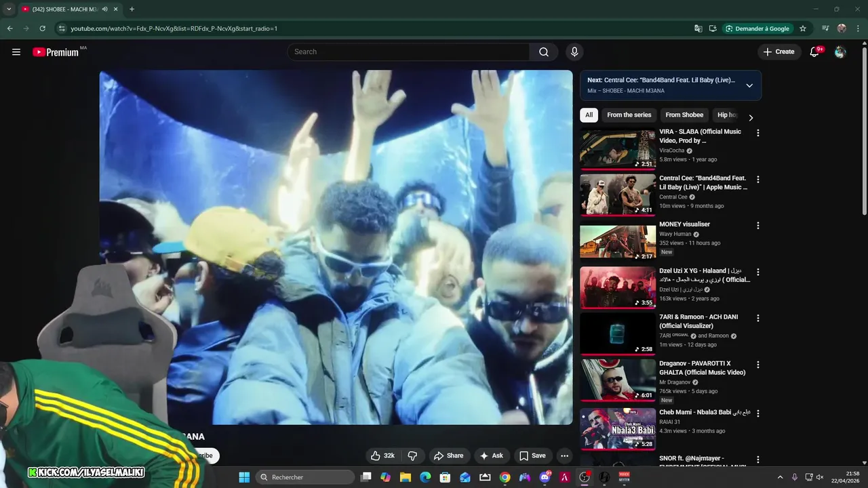Open YouTube notifications bell
Image resolution: width=868 pixels, height=488 pixels.
point(815,52)
